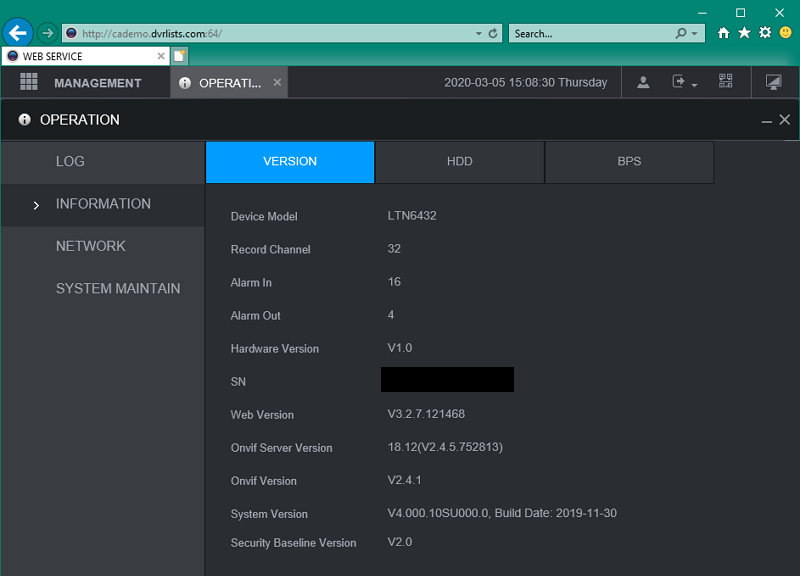
Task: Close the OPERATION tab in top bar
Action: tap(277, 83)
